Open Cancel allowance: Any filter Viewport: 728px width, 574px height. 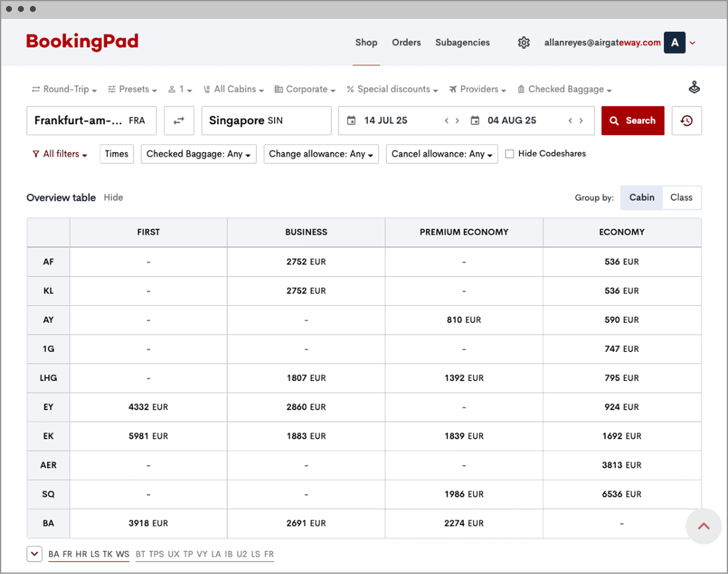(442, 154)
